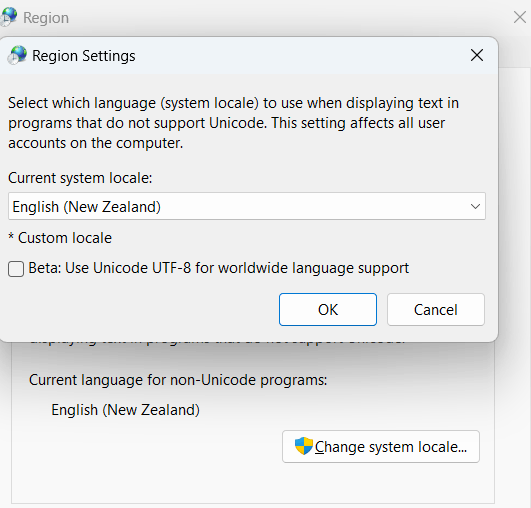Close the Region Settings dialog

click(477, 55)
